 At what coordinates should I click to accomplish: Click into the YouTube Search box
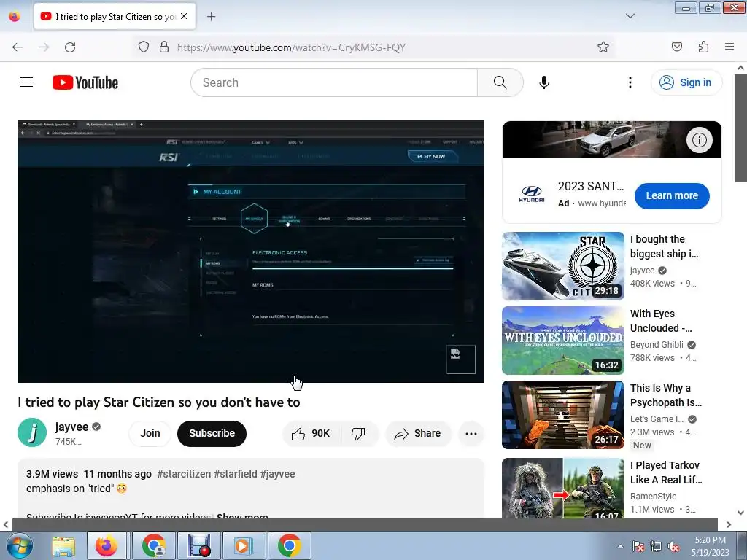tap(334, 82)
